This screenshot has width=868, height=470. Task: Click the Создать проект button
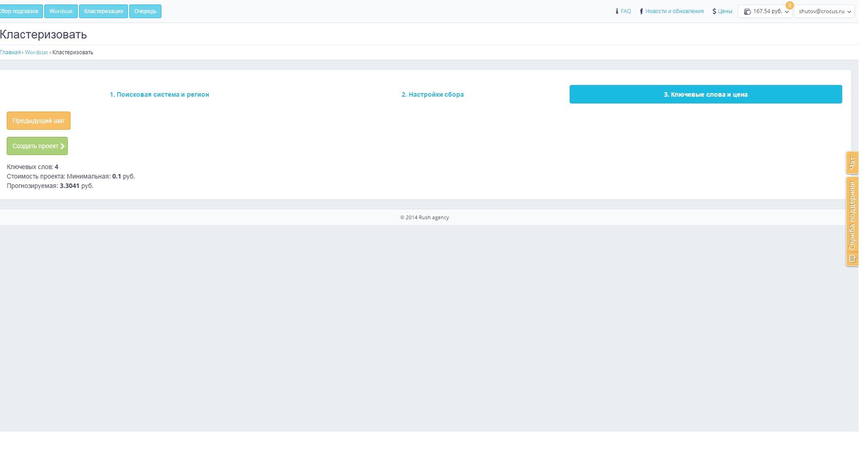tap(37, 146)
